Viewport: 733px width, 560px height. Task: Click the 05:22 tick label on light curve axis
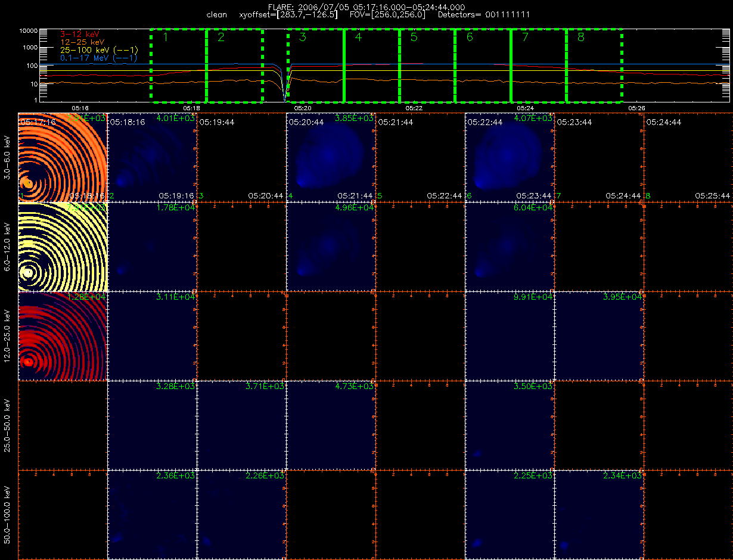pos(414,108)
